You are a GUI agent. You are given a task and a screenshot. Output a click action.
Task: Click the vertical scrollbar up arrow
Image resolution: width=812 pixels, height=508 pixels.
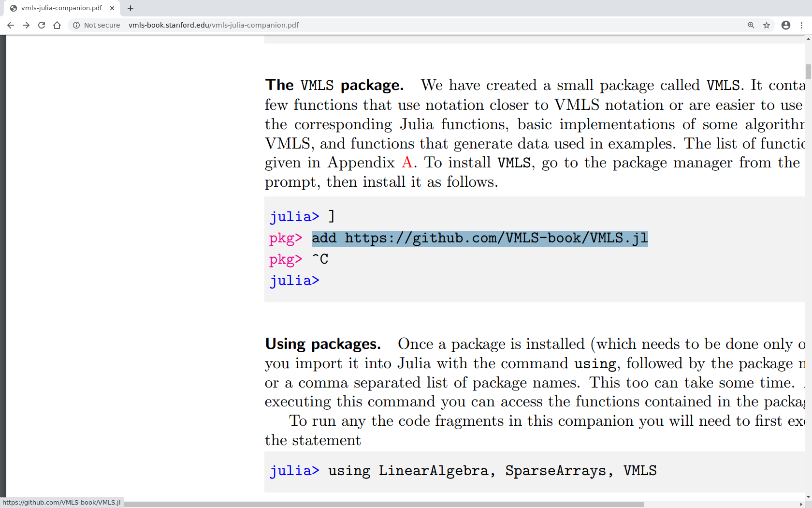[x=808, y=39]
